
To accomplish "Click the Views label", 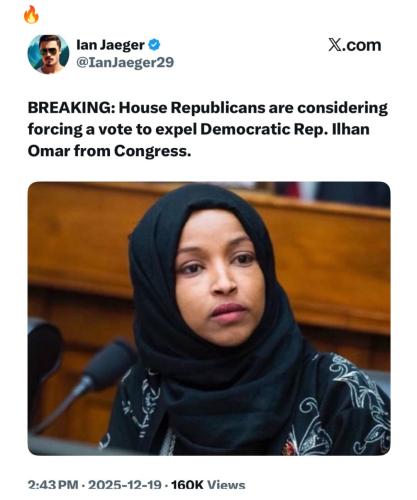I will point(226,485).
